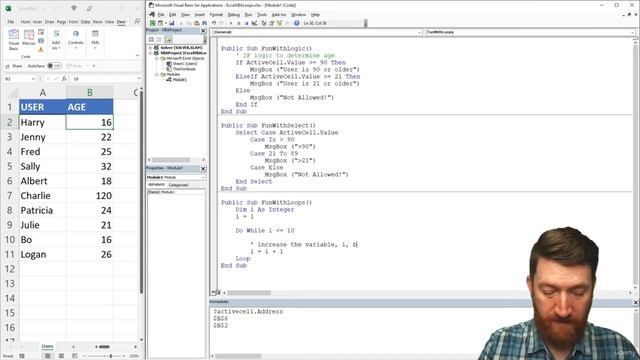Open the Visual Basic editor from Excel ribbon
Screen dimensions: 640x360
tap(13, 40)
